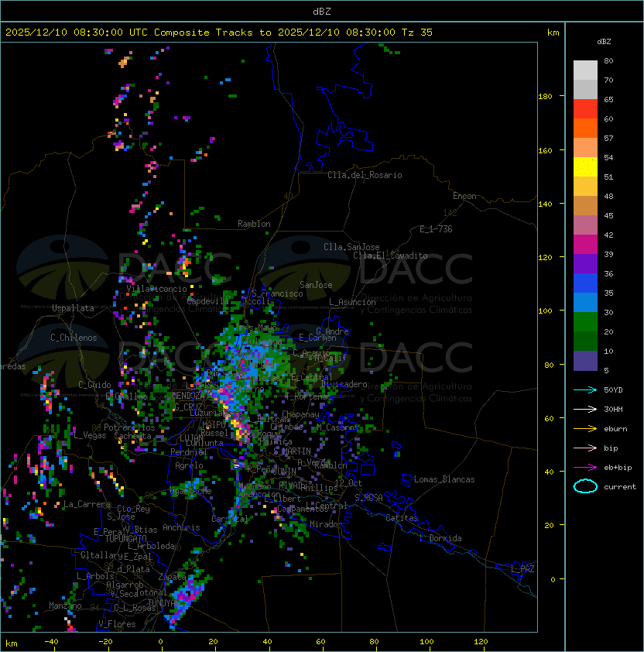Click the 'MENDOZA' map label
Screen dimensions: 644x652
click(188, 396)
